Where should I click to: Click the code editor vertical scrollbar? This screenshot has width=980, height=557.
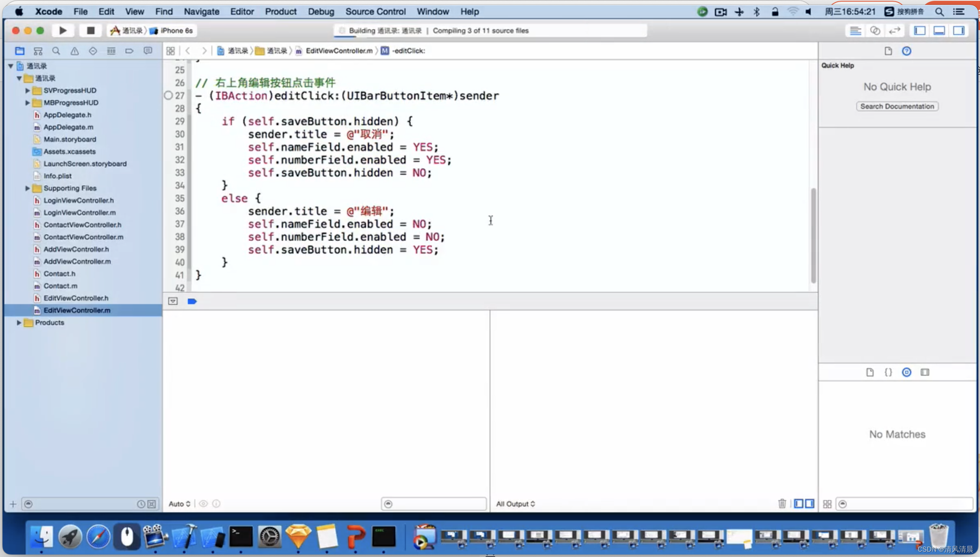click(813, 235)
